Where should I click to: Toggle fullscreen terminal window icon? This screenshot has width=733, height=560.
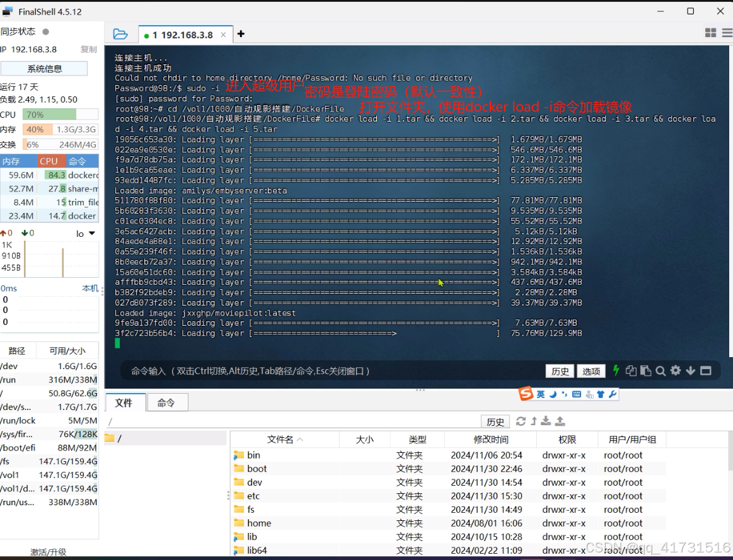[x=706, y=371]
